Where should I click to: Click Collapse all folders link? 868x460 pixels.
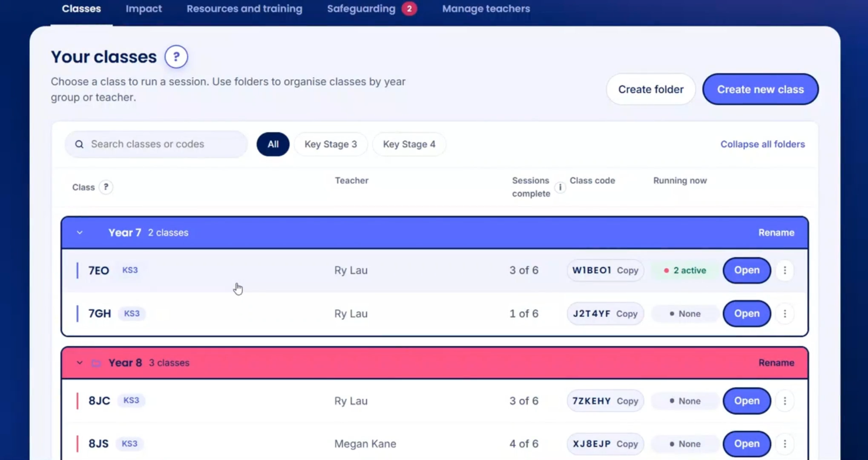pyautogui.click(x=763, y=144)
